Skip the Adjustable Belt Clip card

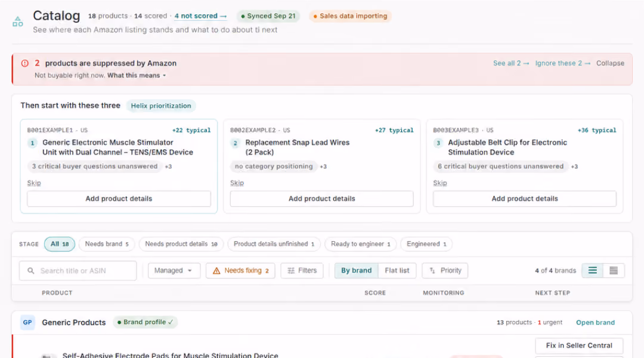click(x=440, y=183)
